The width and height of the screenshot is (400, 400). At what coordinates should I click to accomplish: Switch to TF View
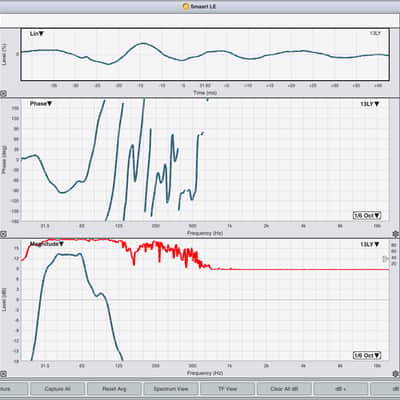click(227, 389)
